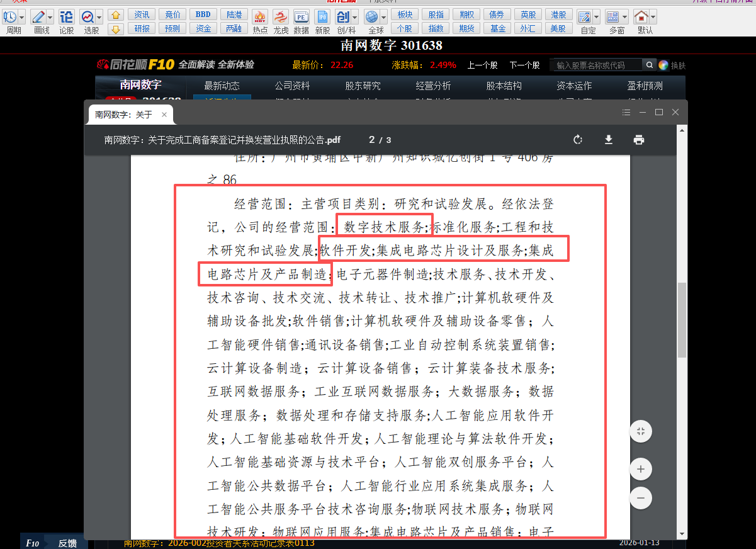756x549 pixels.
Task: Open the tab list icon in PDF window
Action: (x=626, y=112)
